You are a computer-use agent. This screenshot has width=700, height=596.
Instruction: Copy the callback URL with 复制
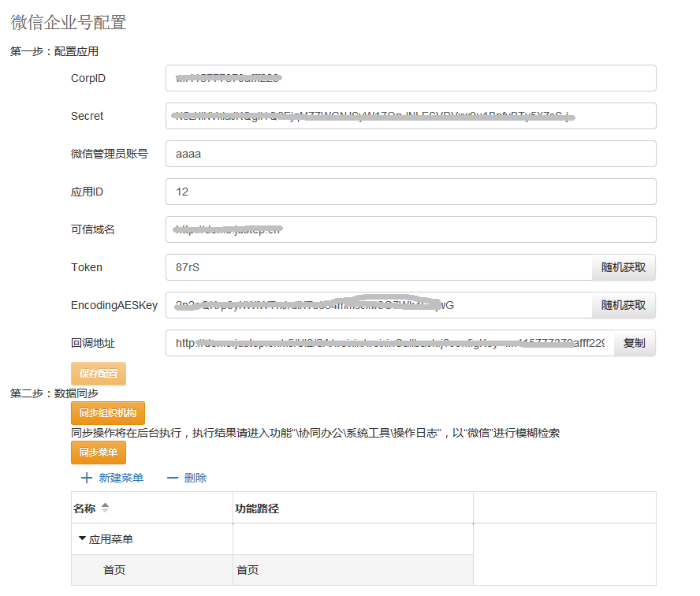(x=635, y=343)
